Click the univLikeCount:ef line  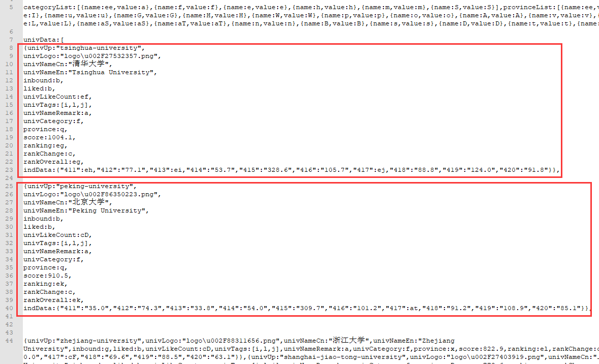pos(57,97)
